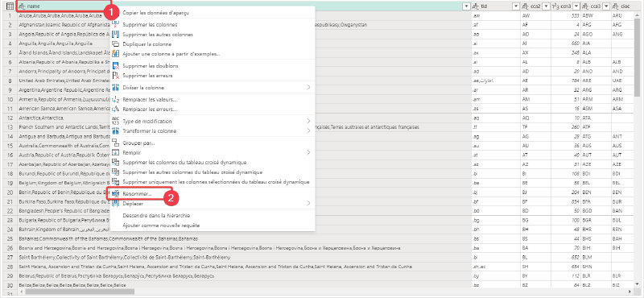Click the 123 number type icon of ccn3

[x=555, y=6]
